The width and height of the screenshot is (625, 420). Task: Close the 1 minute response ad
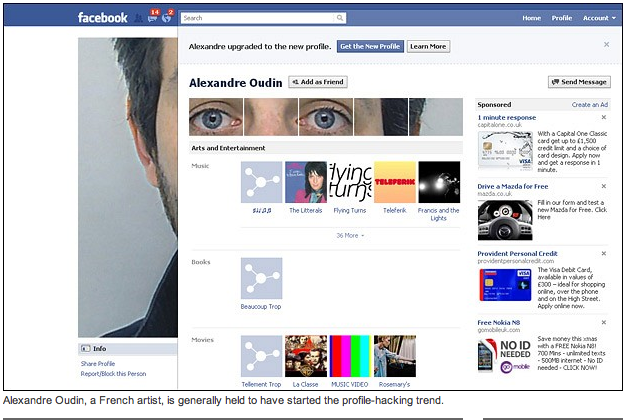pyautogui.click(x=603, y=118)
